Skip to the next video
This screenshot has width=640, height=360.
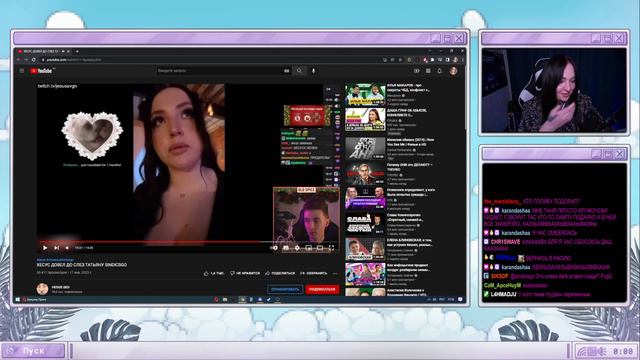[x=57, y=248]
